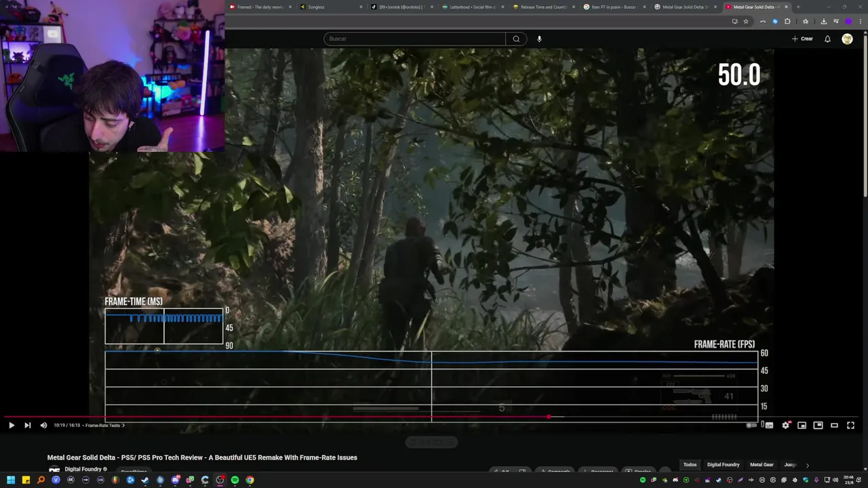Image resolution: width=868 pixels, height=488 pixels.
Task: Open the browser extensions puzzle icon
Action: [787, 22]
